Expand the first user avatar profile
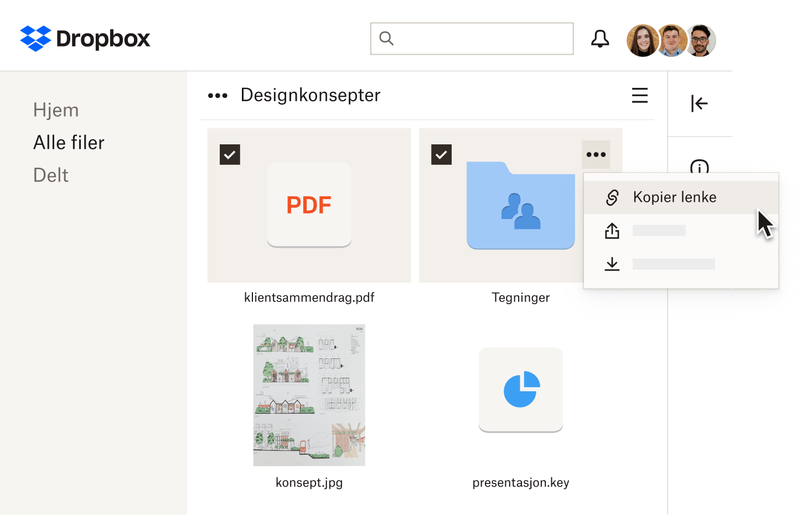The image size is (812, 521). tap(642, 40)
